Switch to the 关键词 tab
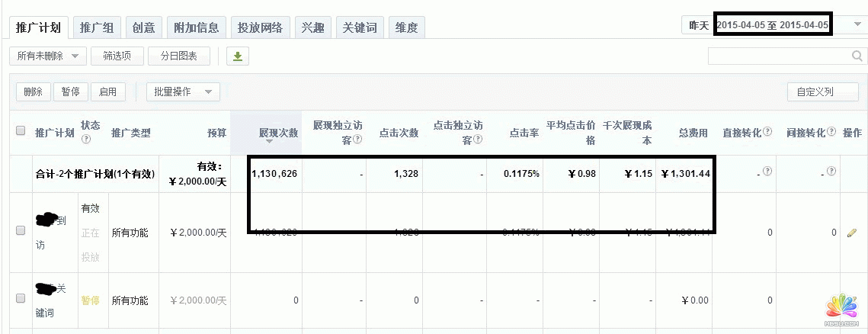The width and height of the screenshot is (868, 334). 360,28
